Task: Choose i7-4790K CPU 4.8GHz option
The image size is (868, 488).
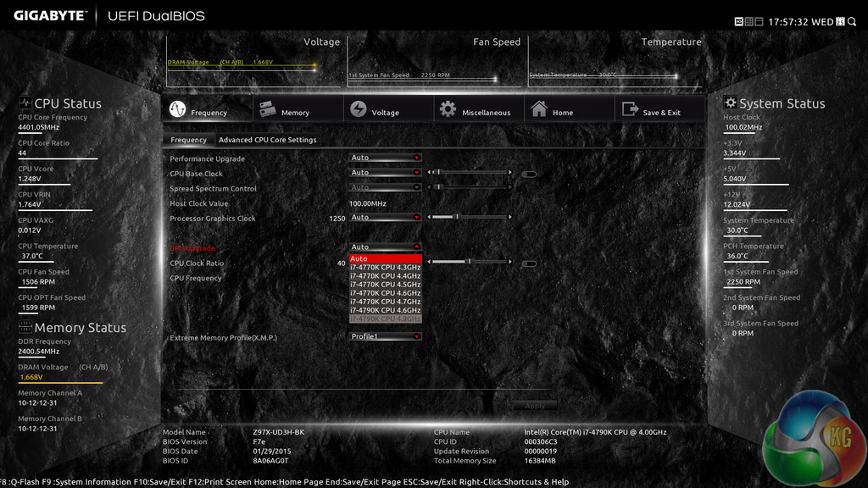Action: pyautogui.click(x=386, y=319)
